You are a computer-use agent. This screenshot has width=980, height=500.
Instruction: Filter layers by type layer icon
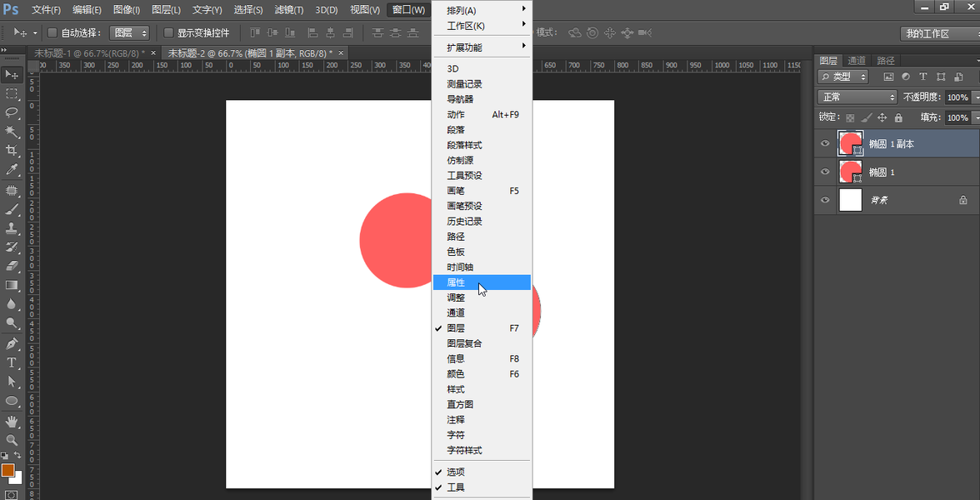click(922, 77)
